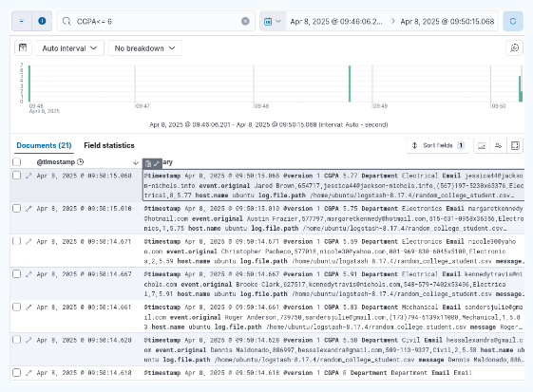Click the clock icon next to @timestamp header

(80, 162)
